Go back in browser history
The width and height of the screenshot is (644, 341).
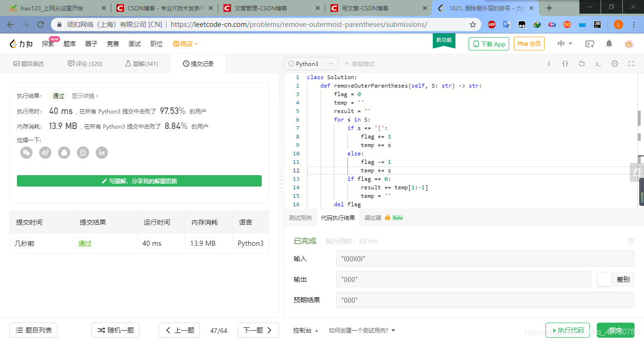(x=10, y=24)
